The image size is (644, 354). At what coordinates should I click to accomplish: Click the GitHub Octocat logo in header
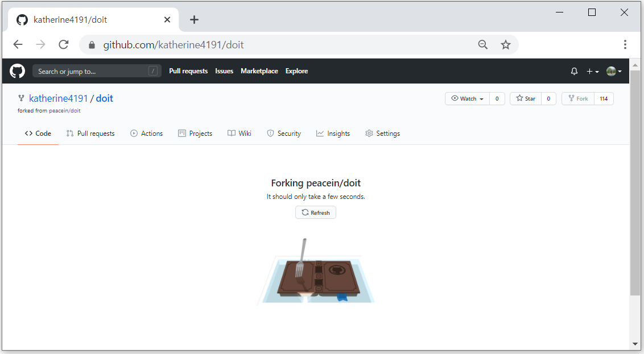point(17,71)
